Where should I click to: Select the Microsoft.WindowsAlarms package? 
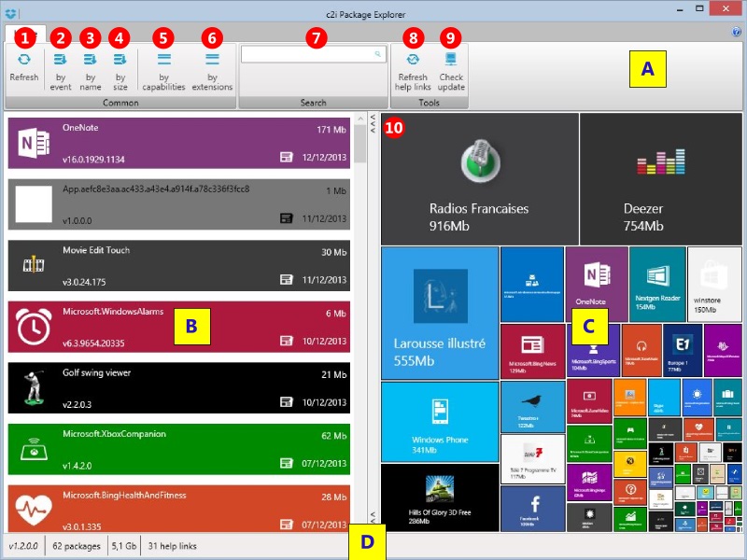[x=179, y=327]
